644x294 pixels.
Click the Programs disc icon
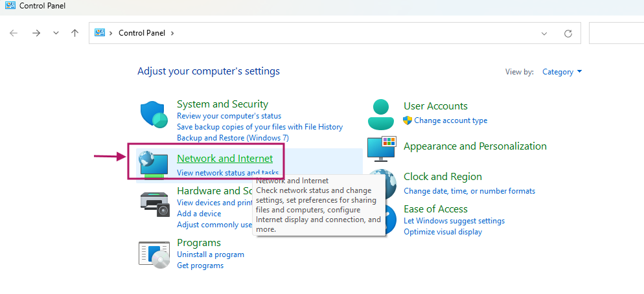[154, 254]
